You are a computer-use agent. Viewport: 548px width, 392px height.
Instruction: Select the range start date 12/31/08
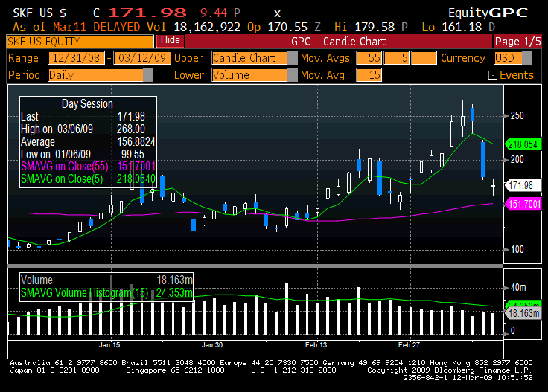(x=76, y=58)
